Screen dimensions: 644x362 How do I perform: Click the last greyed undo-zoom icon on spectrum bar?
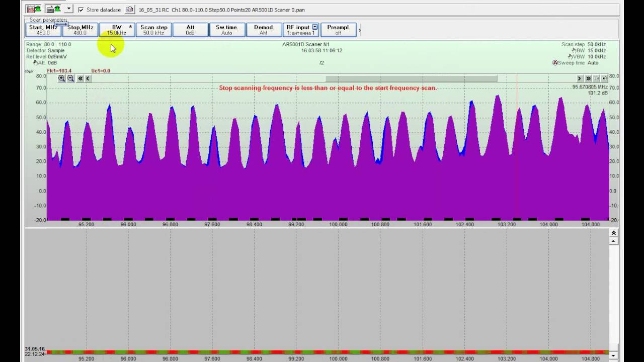(x=604, y=78)
